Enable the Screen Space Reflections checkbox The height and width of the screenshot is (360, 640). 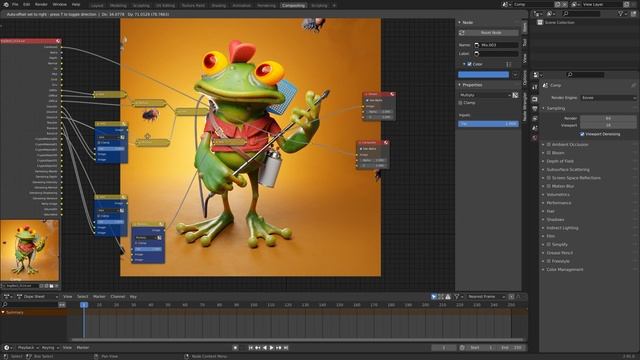coord(549,178)
